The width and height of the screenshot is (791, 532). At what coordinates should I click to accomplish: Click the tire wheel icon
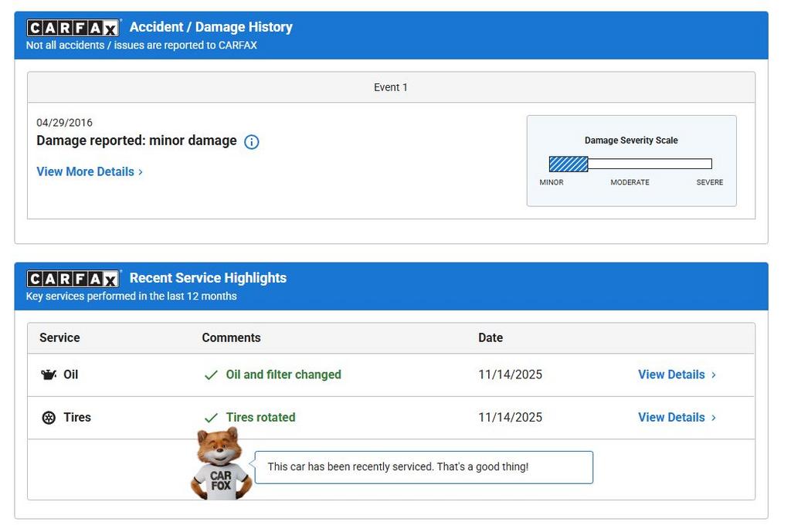pos(49,418)
